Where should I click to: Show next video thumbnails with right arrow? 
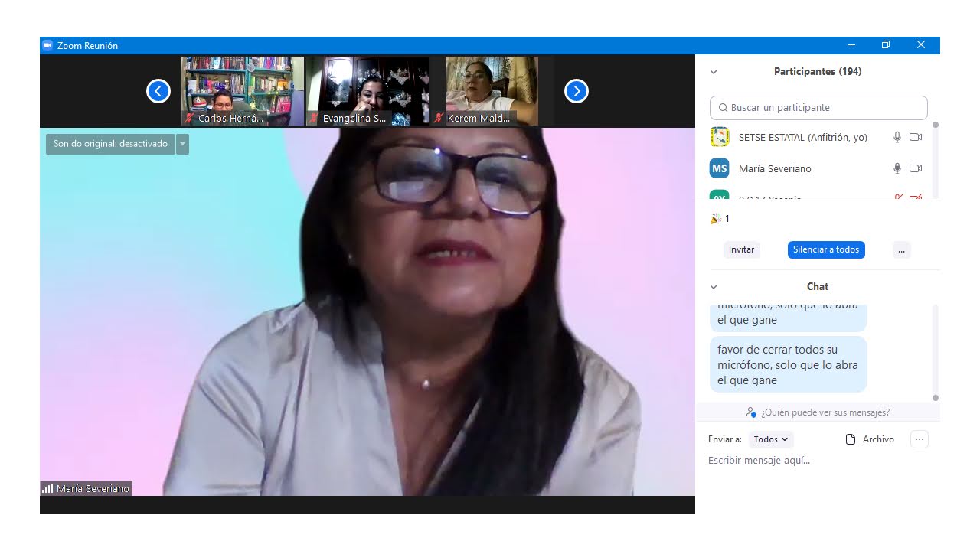[577, 91]
